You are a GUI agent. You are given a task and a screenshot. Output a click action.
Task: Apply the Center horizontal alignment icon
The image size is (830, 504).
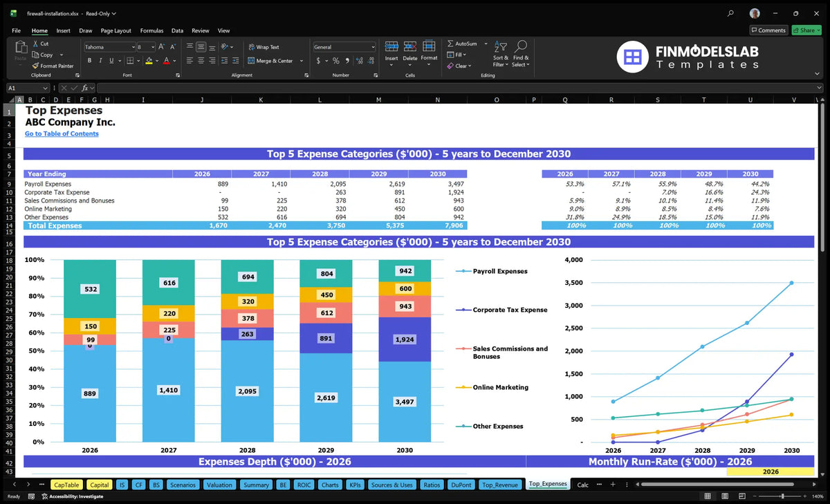coord(201,61)
